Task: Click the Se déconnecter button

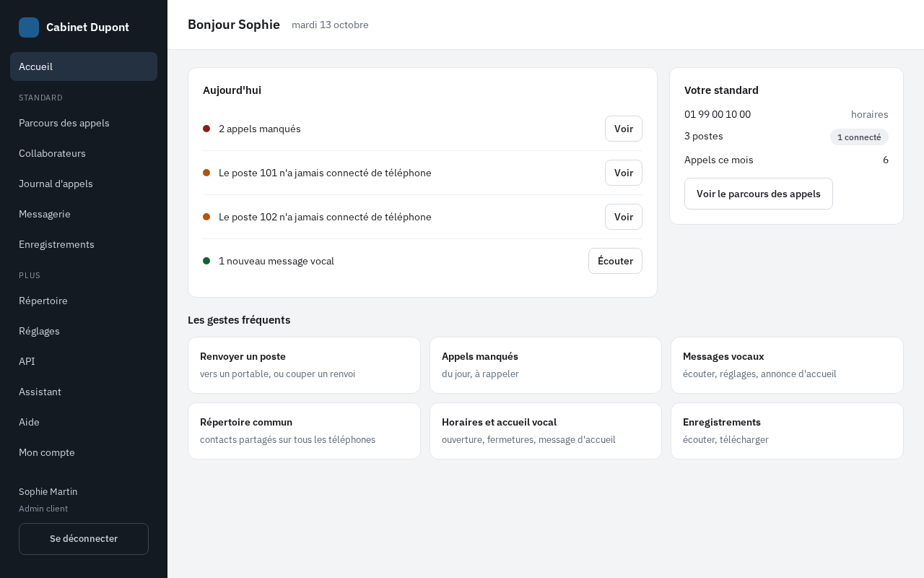Action: pyautogui.click(x=84, y=539)
